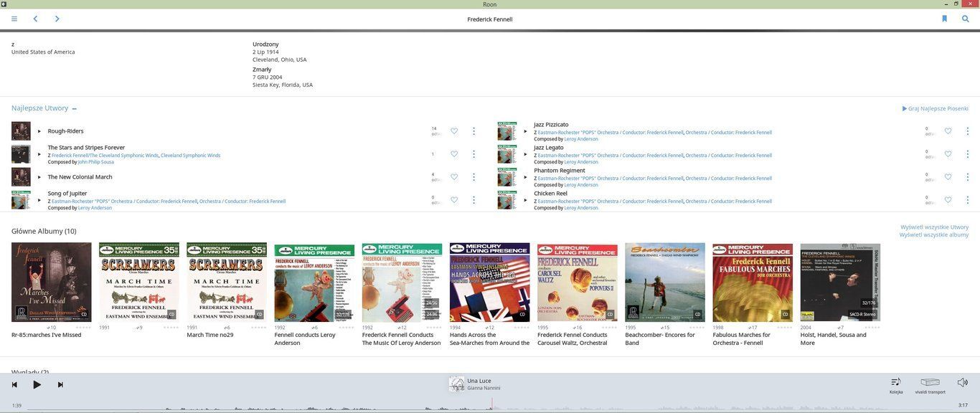The height and width of the screenshot is (413, 980).
Task: Click the Jazz Pizzicato track title
Action: (551, 125)
